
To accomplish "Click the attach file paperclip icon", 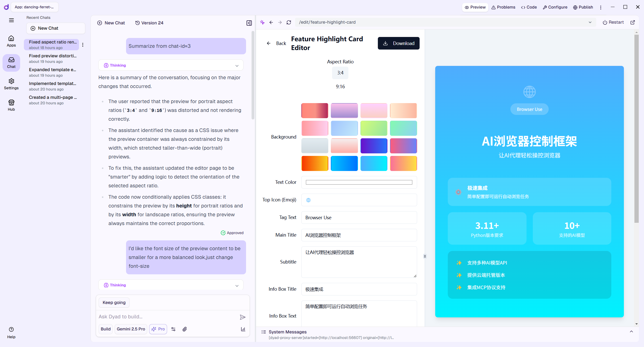I will pyautogui.click(x=185, y=329).
